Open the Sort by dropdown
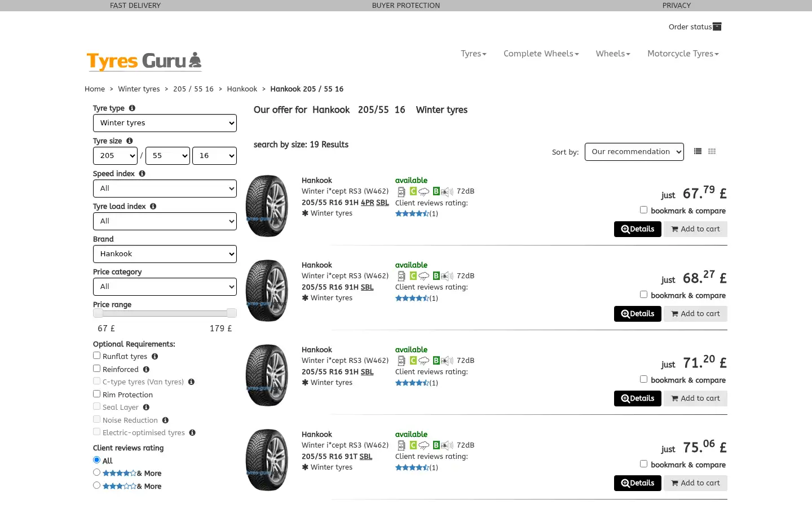 634,152
